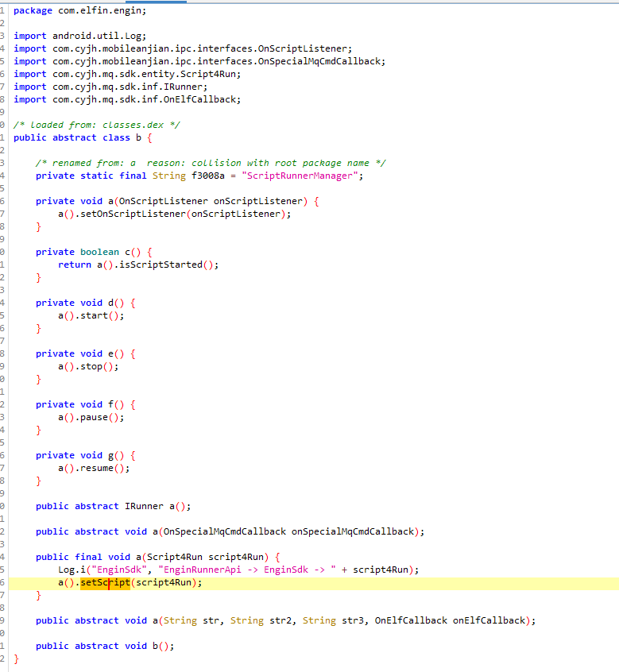Click the onSpecialMqCmdCallback parameter name
The image size is (619, 672).
click(x=352, y=532)
